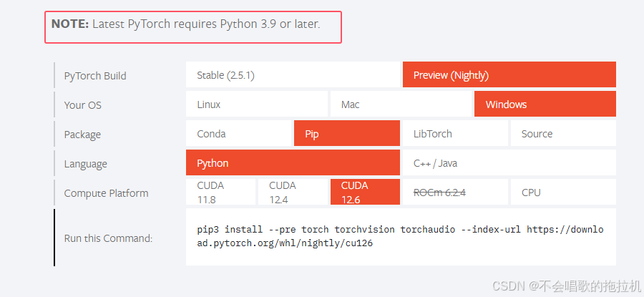The image size is (644, 297).
Task: Choose Windows as your OS
Action: click(x=545, y=104)
